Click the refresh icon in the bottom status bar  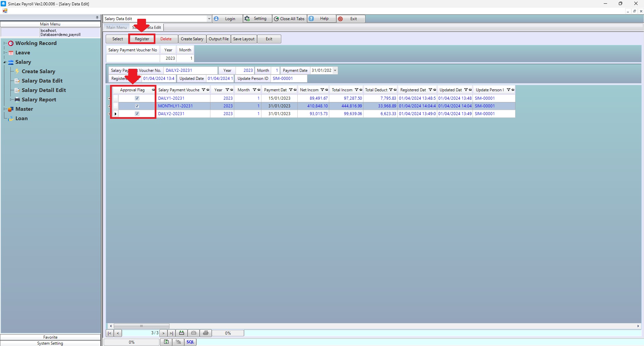tap(166, 342)
